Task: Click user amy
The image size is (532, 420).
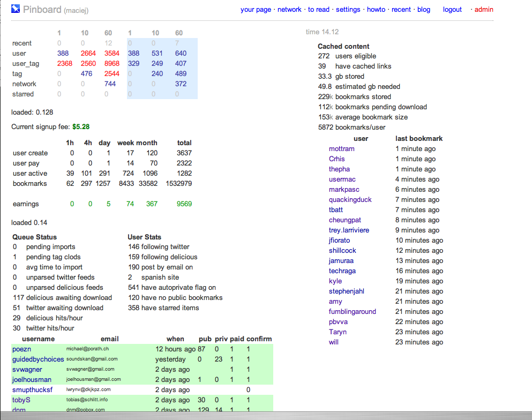Action: coord(335,301)
